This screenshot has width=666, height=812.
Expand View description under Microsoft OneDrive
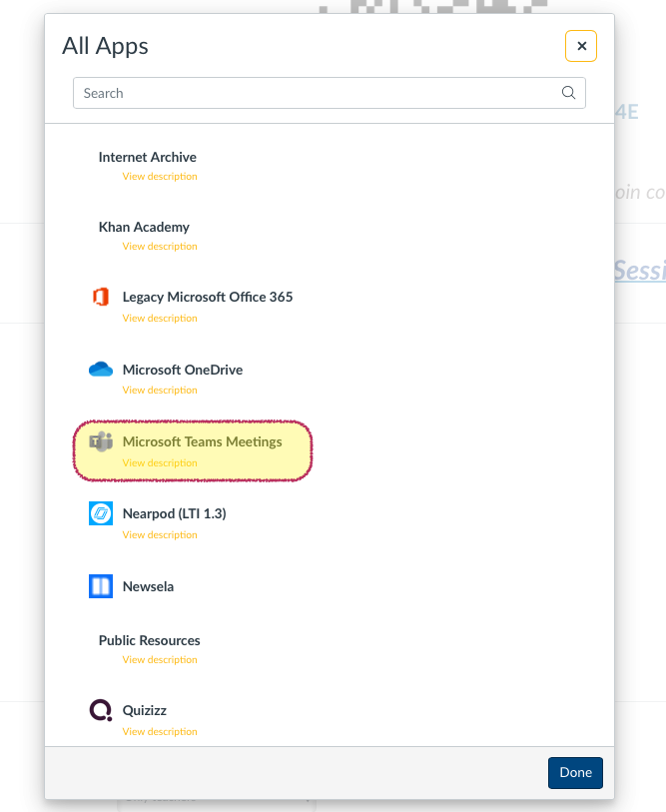[x=160, y=391]
